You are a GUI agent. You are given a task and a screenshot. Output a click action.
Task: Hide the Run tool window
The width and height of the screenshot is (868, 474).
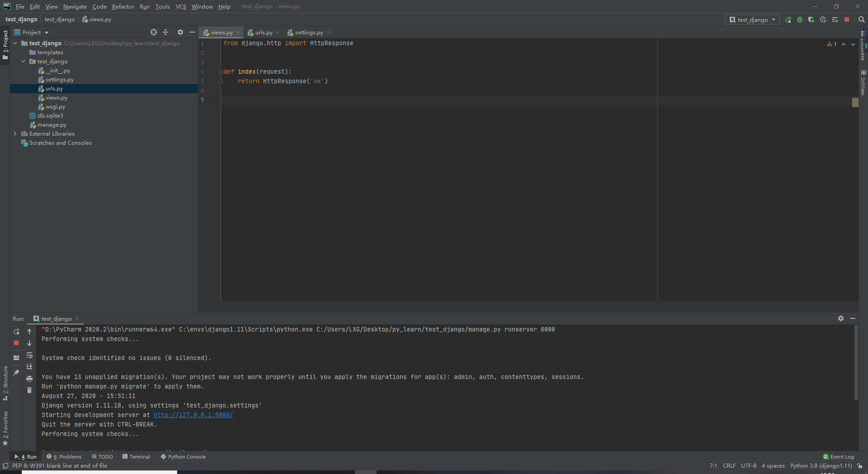pyautogui.click(x=853, y=318)
